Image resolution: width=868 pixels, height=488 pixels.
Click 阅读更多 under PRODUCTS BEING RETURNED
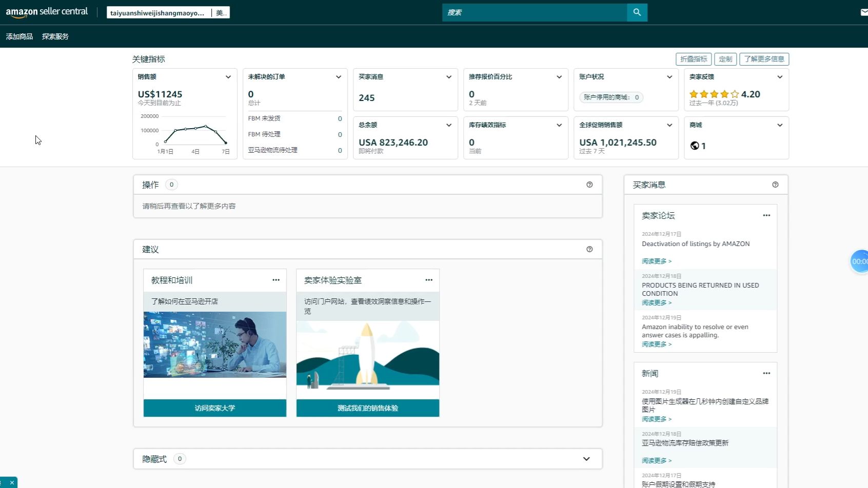[x=657, y=302]
